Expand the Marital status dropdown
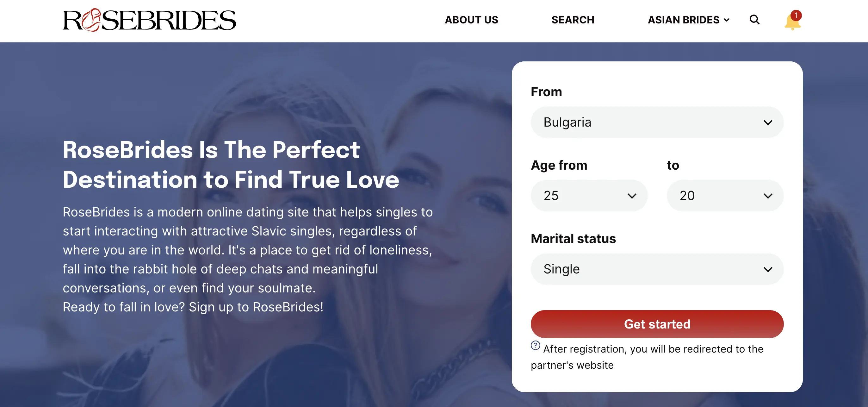The height and width of the screenshot is (407, 868). point(656,269)
